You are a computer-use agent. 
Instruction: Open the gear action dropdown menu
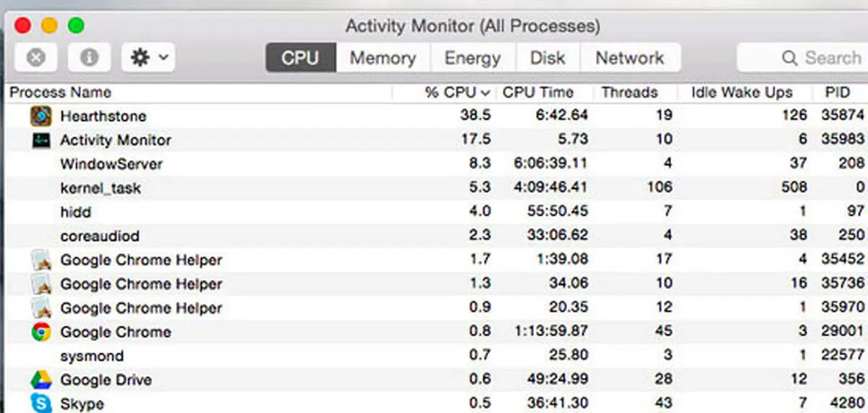pyautogui.click(x=148, y=58)
